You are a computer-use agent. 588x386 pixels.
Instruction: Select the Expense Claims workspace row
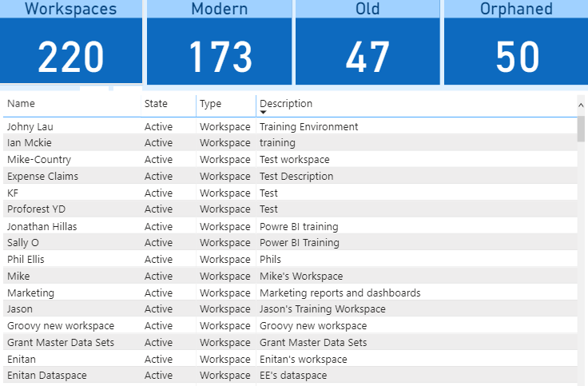pyautogui.click(x=42, y=176)
